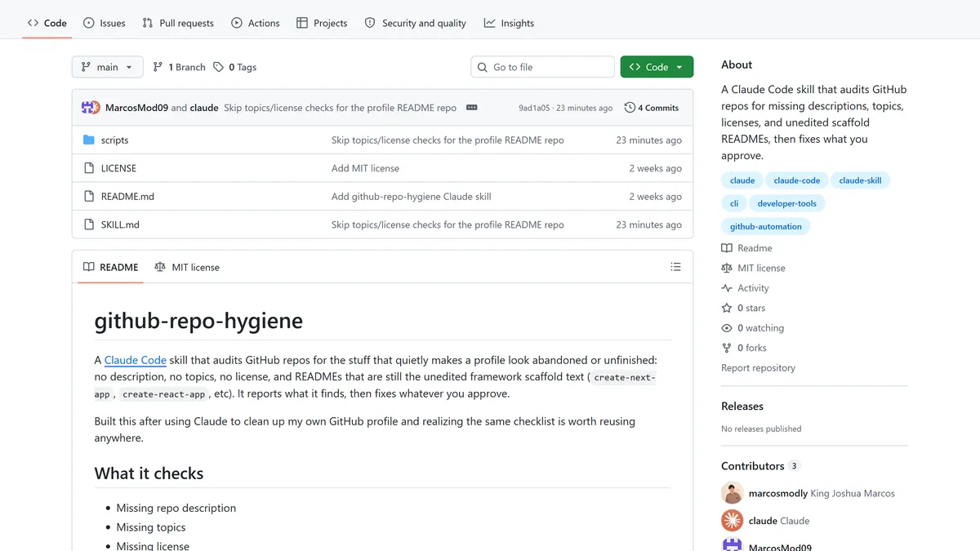Open the Contributors heading link

[x=760, y=466]
